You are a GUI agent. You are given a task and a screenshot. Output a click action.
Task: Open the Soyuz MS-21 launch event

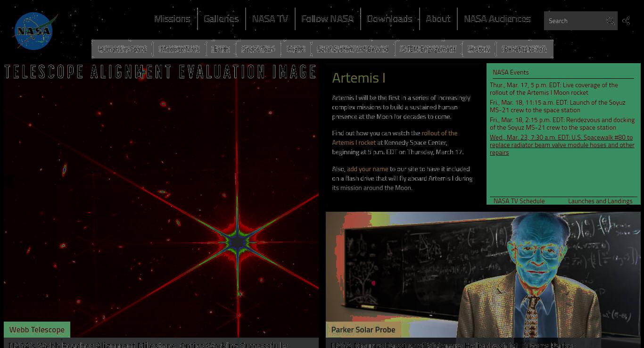(x=558, y=106)
